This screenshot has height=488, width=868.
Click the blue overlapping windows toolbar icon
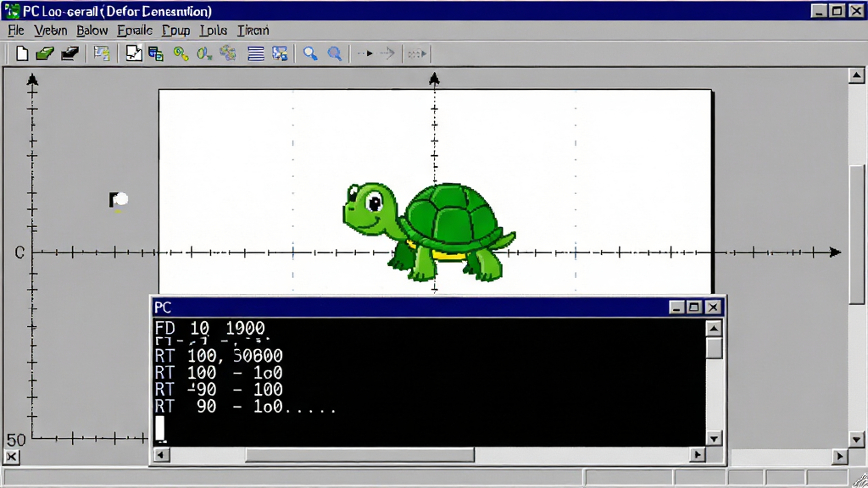[x=157, y=53]
